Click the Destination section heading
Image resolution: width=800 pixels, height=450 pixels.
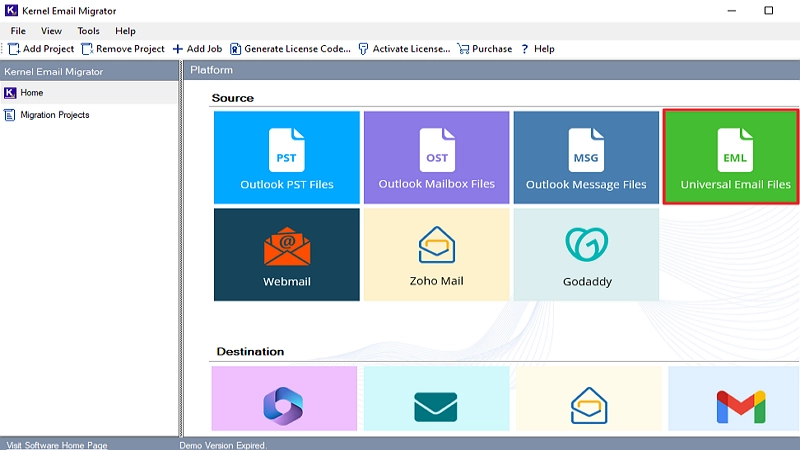tap(250, 352)
